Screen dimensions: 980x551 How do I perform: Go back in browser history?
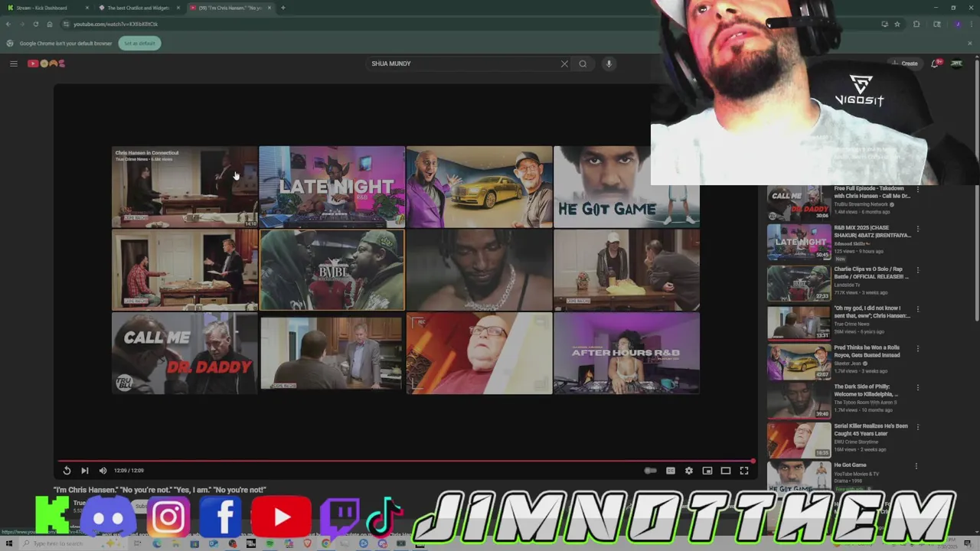(x=8, y=24)
